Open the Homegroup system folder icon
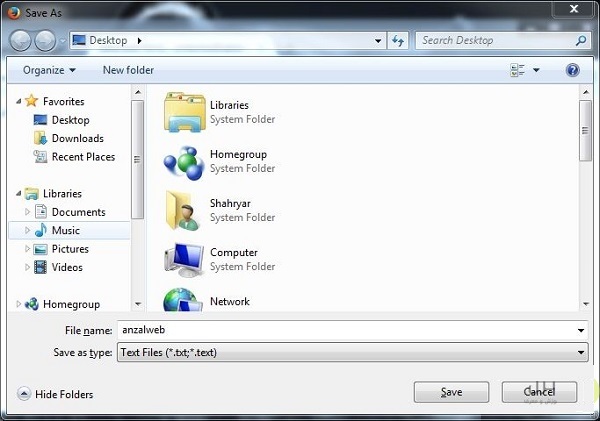 tap(183, 160)
